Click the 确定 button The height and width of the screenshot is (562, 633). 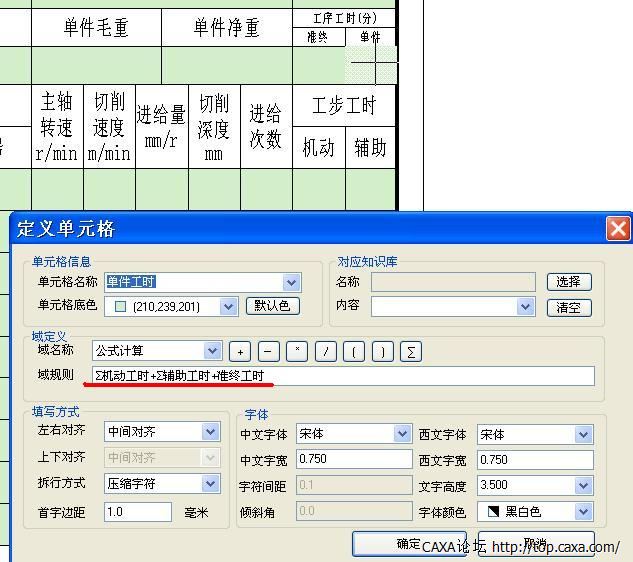(409, 544)
